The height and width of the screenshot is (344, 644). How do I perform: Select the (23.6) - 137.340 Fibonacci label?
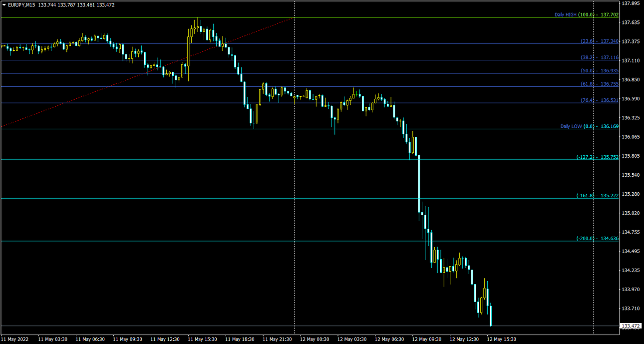point(600,41)
